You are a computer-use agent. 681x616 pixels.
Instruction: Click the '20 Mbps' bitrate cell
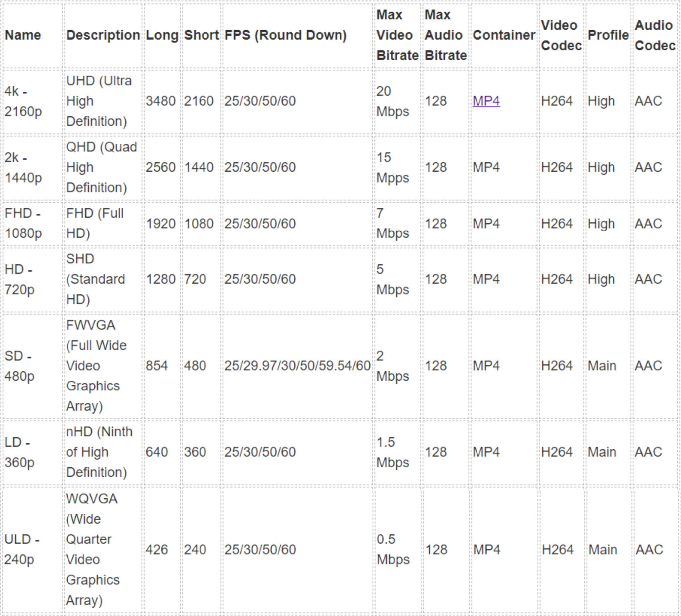[392, 101]
